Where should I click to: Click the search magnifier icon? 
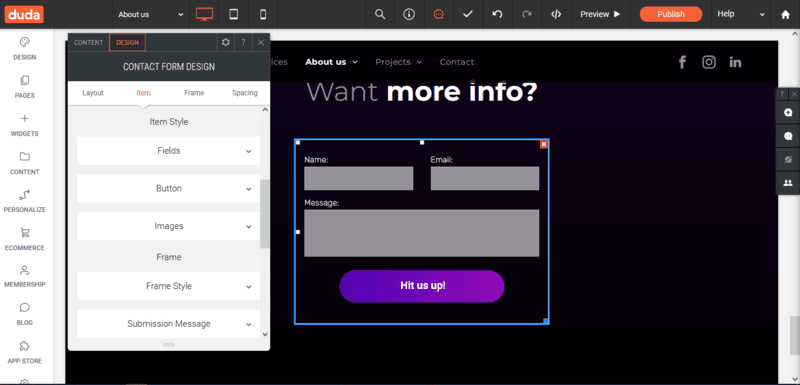380,14
